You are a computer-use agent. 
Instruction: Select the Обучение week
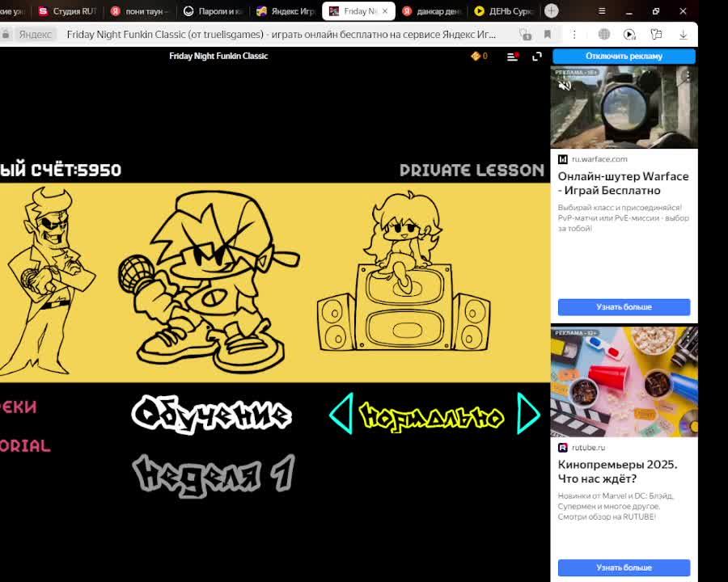212,414
